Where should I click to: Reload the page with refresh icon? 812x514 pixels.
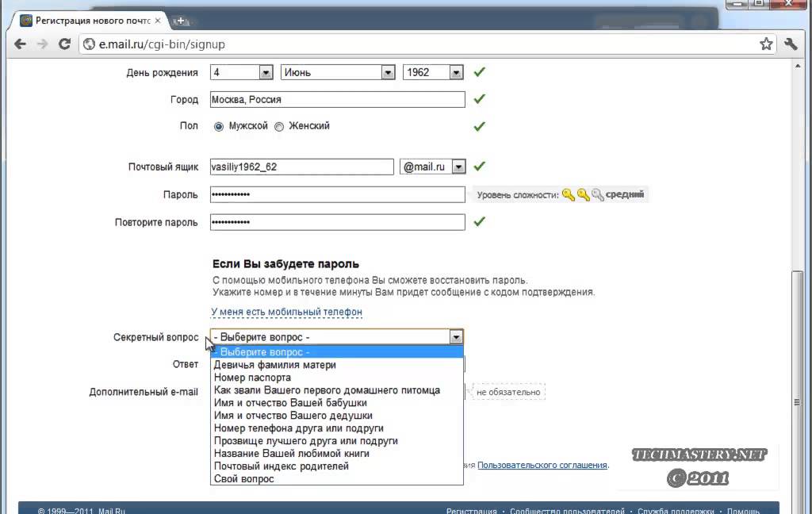coord(65,44)
